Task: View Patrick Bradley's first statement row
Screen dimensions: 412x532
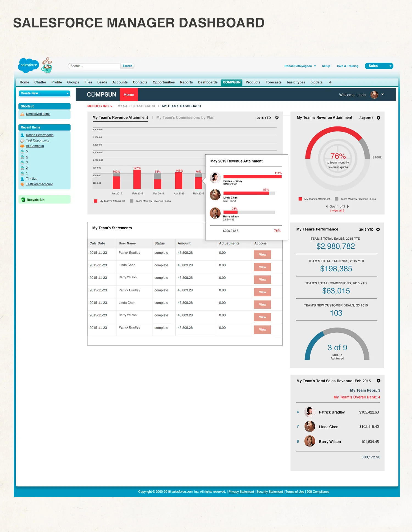Action: [x=262, y=254]
